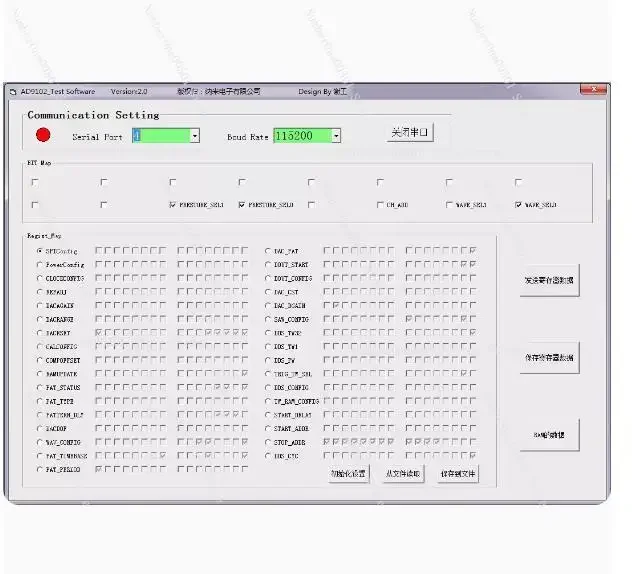Click the 从文件读取 read from file button
The height and width of the screenshot is (574, 632).
pyautogui.click(x=403, y=474)
